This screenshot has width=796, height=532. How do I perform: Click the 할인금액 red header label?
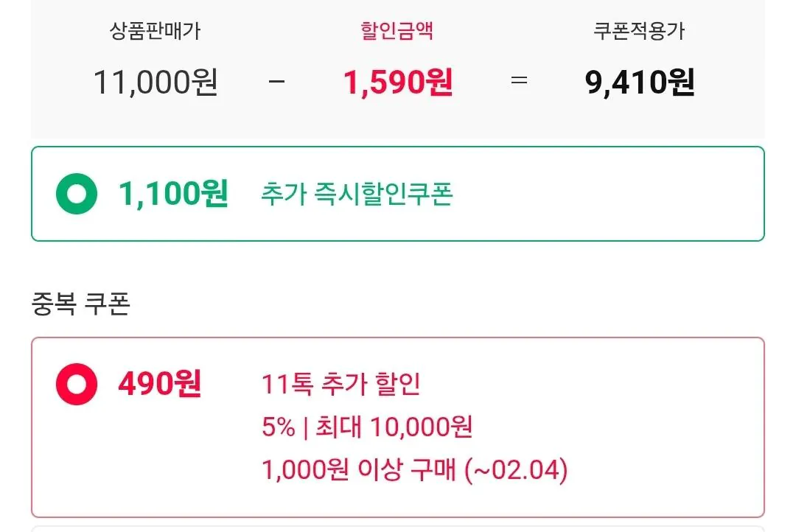[398, 31]
